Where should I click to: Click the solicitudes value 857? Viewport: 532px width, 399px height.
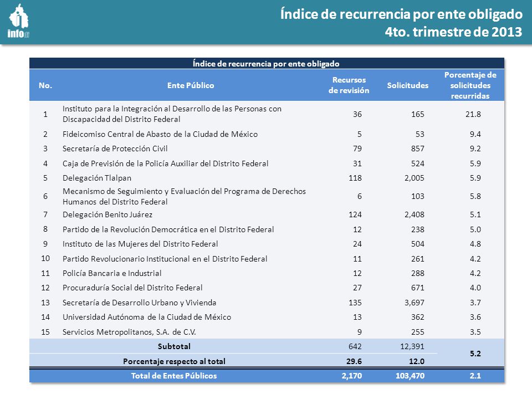click(418, 149)
